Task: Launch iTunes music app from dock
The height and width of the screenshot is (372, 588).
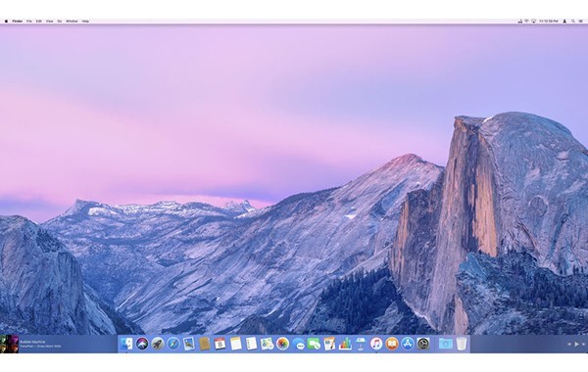Action: [376, 344]
